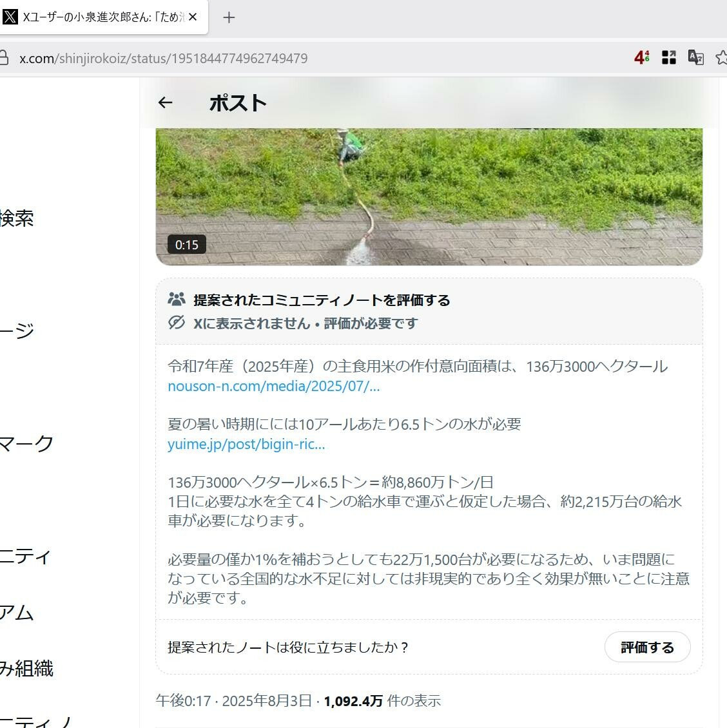Open the み組織 sidebar item

[x=26, y=669]
